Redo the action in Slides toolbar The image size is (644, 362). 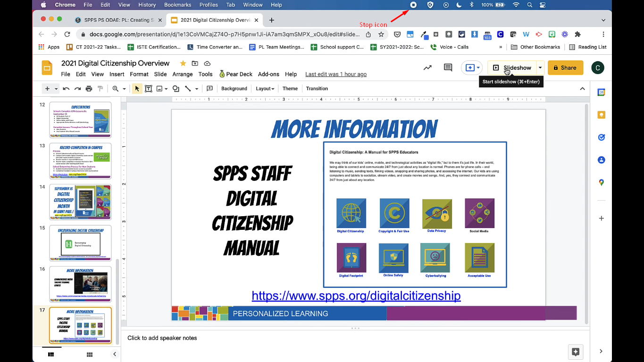coord(77,89)
